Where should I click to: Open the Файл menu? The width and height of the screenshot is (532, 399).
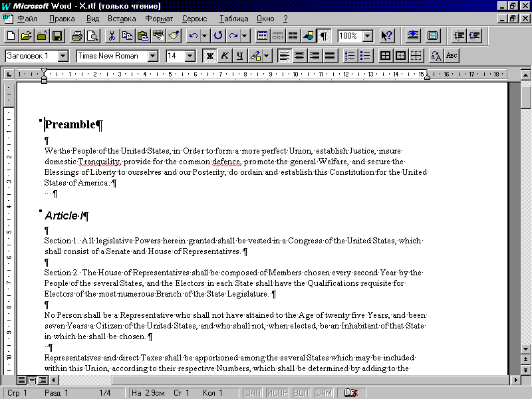click(27, 19)
